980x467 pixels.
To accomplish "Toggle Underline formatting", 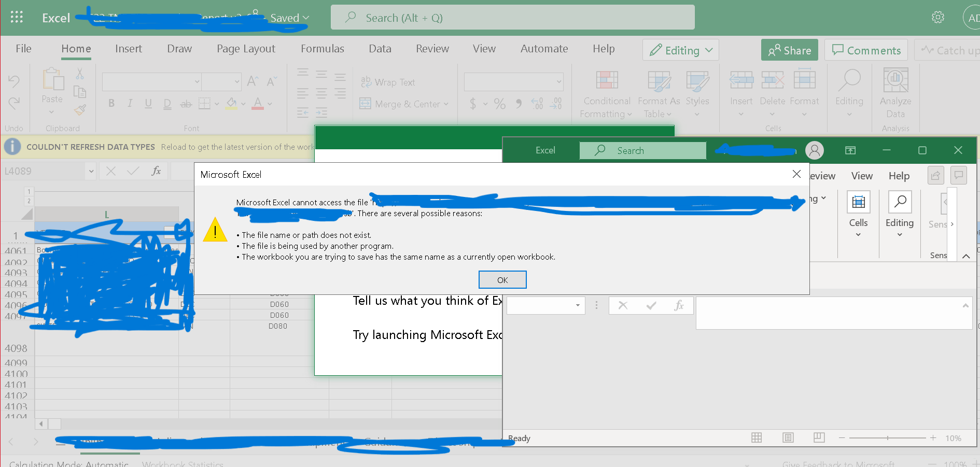I will click(x=148, y=103).
